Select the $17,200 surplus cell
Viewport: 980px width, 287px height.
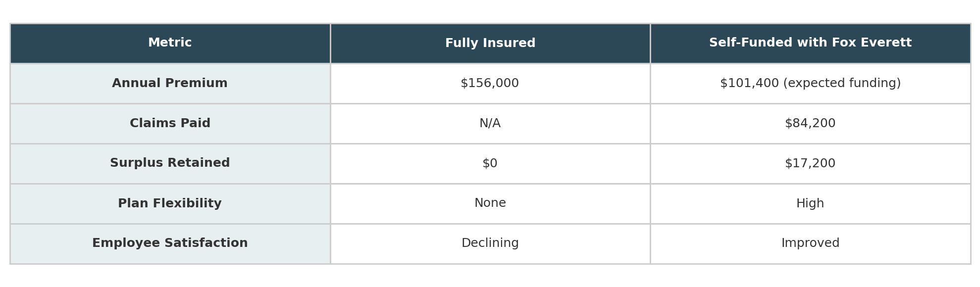[810, 164]
